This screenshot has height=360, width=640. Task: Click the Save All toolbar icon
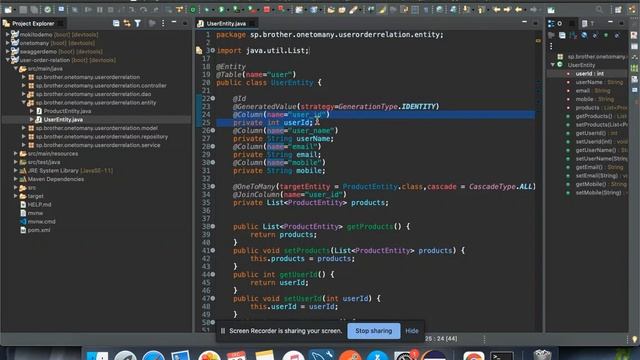click(x=34, y=9)
